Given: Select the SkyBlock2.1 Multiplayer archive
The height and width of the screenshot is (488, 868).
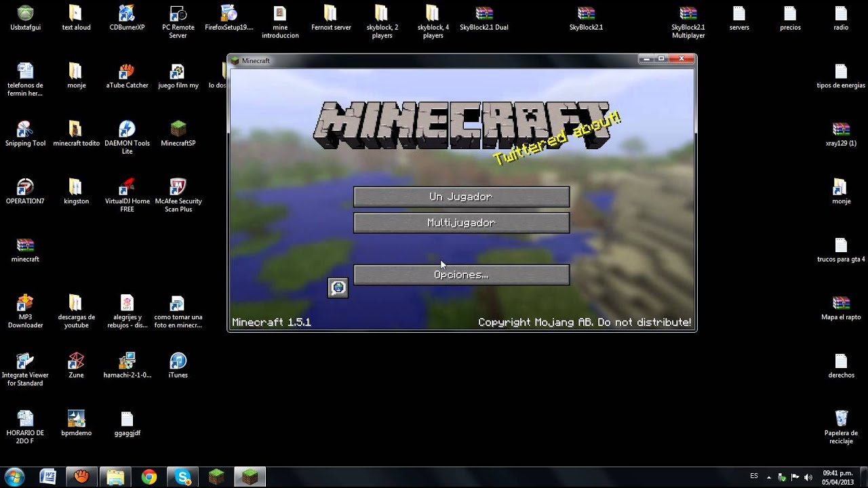Looking at the screenshot, I should [x=688, y=22].
